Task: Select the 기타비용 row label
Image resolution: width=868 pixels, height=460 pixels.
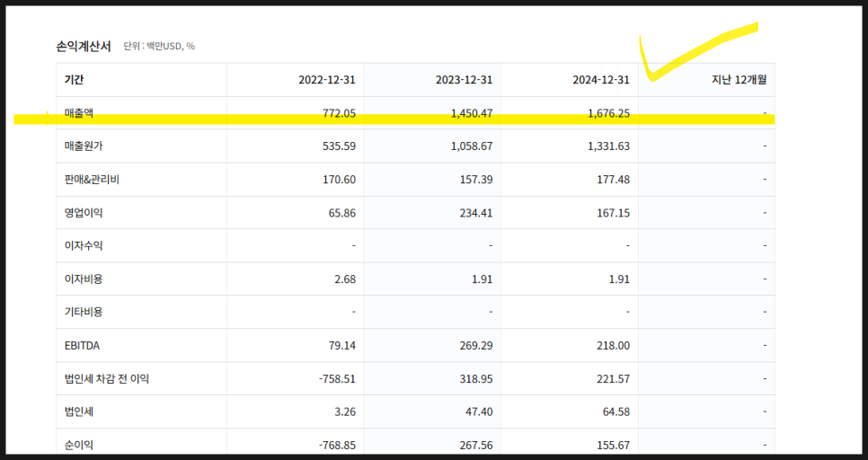Action: 84,312
